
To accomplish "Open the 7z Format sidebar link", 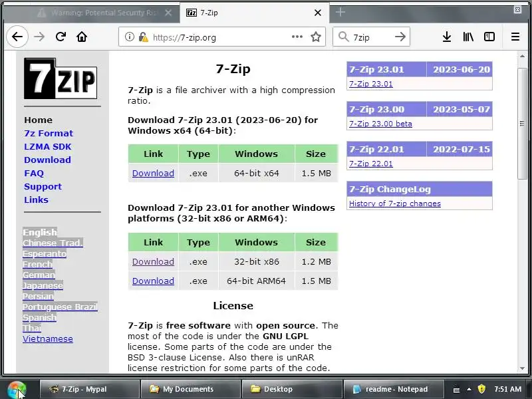I will click(x=49, y=134).
